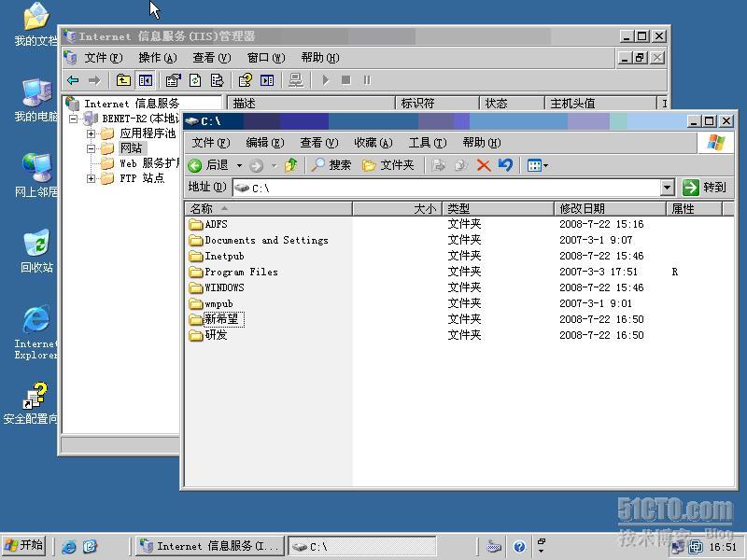Open the address bar dropdown arrow

pyautogui.click(x=668, y=188)
